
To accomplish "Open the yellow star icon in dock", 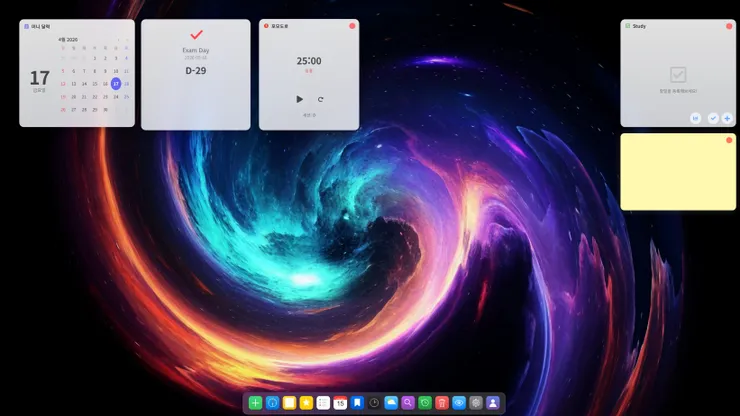I will point(306,403).
